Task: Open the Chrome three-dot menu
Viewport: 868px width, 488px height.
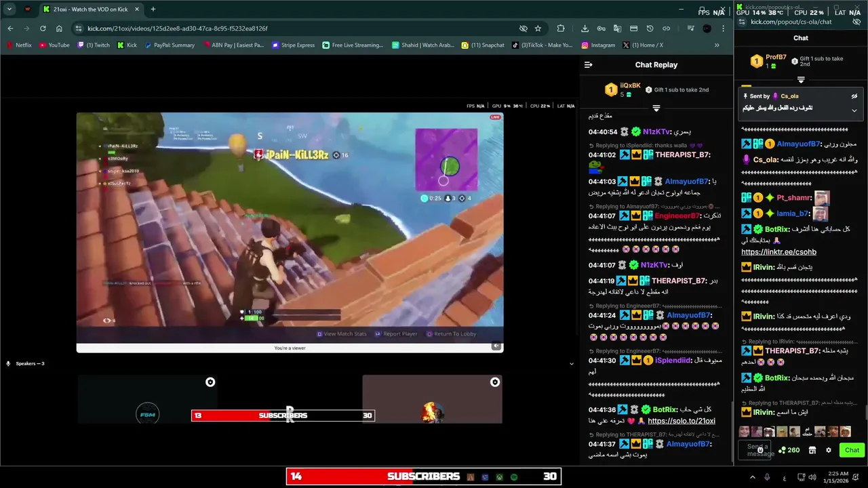Action: [x=724, y=28]
